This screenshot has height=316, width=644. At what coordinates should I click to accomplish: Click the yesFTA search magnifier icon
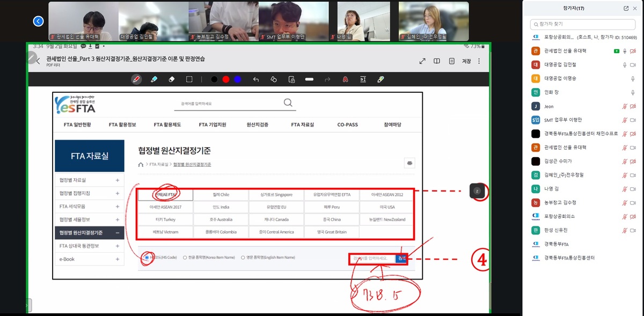(x=288, y=102)
